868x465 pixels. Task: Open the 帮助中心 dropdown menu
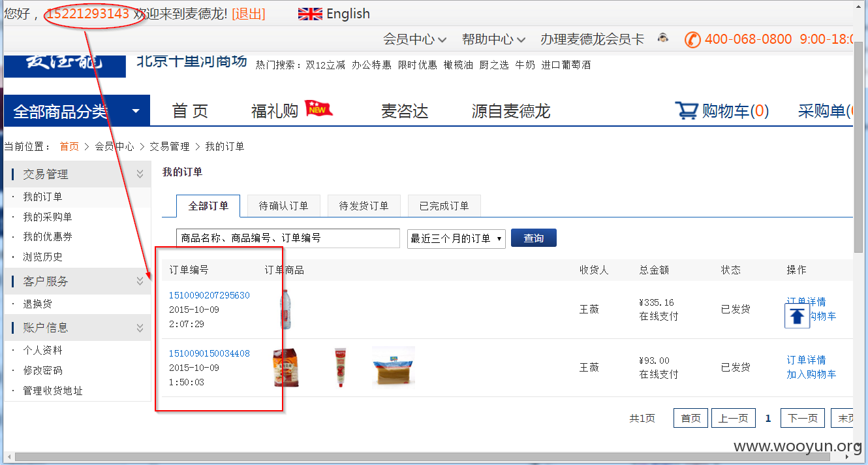(493, 39)
